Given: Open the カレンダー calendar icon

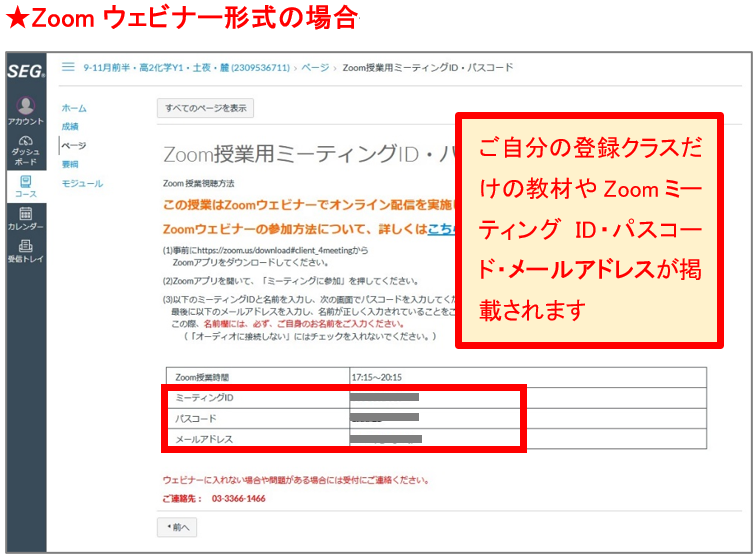Looking at the screenshot, I should tap(25, 218).
